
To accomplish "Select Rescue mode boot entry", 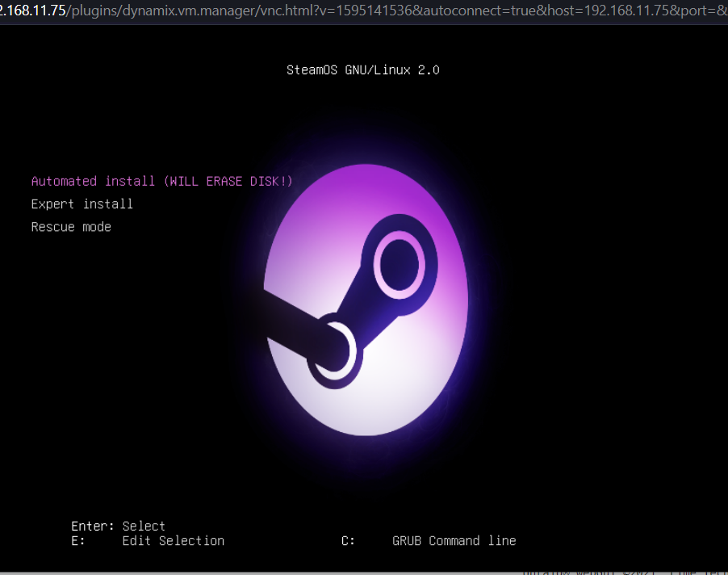I will 71,227.
